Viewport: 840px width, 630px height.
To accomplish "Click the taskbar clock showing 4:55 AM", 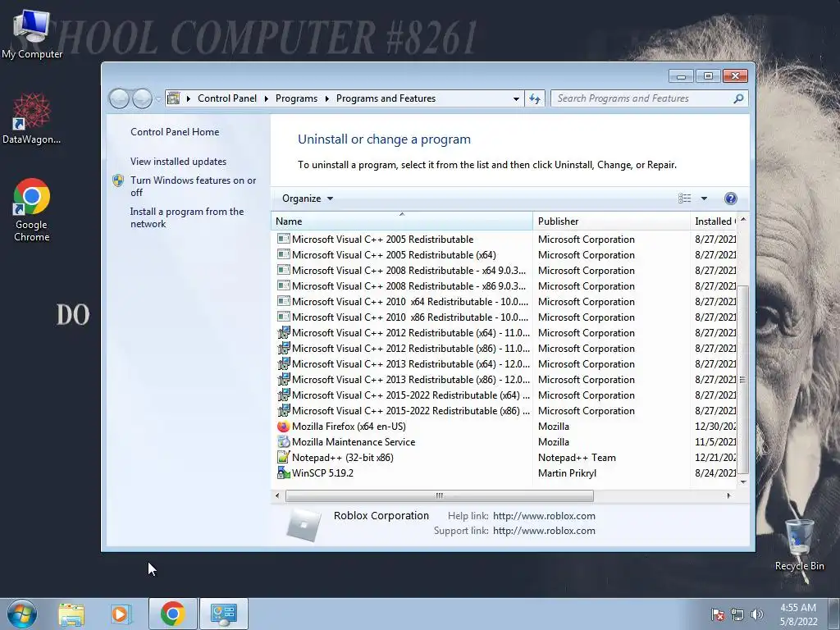I will point(798,614).
